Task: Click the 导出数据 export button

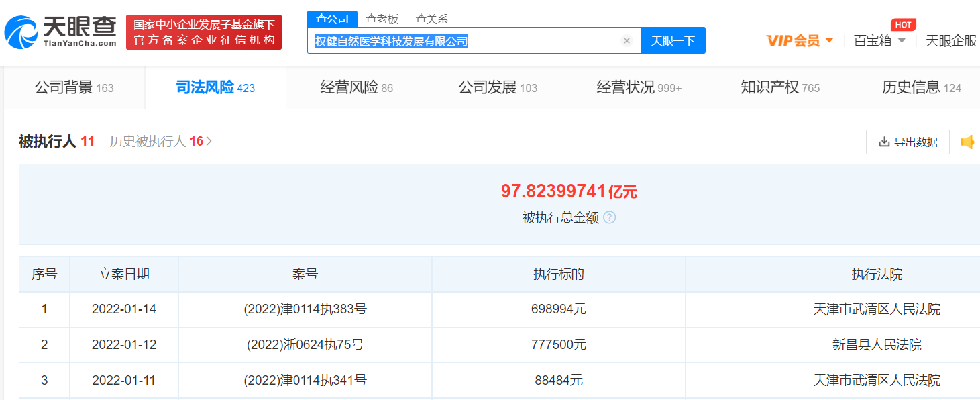Action: 908,142
